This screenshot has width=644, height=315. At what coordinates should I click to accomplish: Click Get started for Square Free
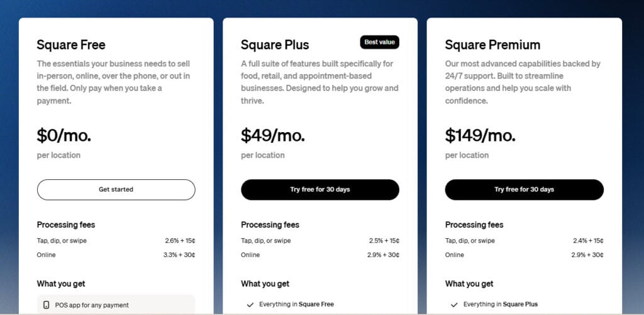116,190
